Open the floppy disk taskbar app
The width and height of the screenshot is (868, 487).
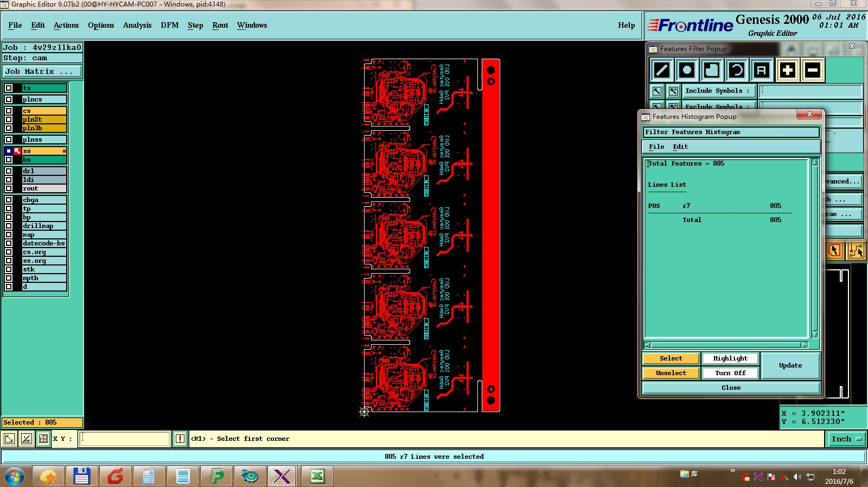point(81,476)
